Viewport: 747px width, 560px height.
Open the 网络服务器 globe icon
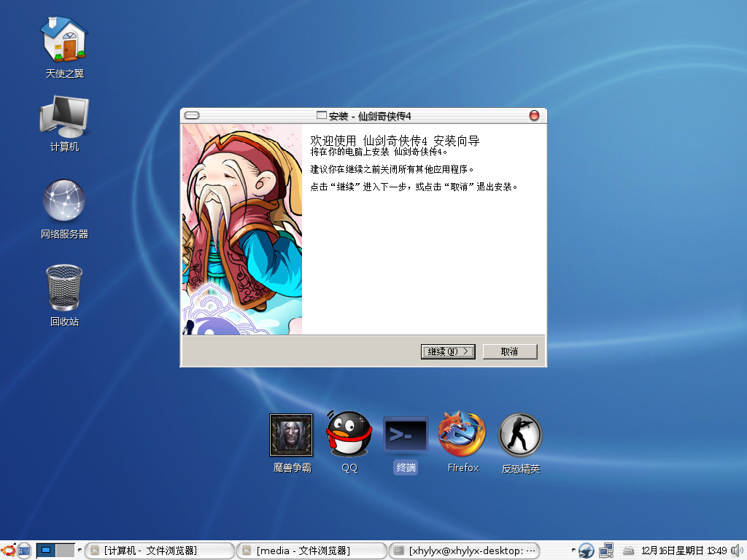(x=64, y=209)
